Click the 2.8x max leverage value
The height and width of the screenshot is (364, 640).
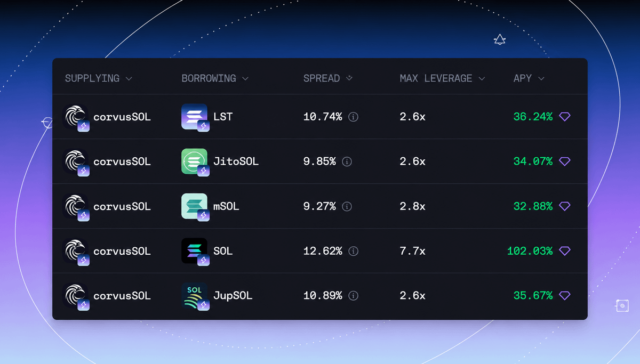click(413, 206)
